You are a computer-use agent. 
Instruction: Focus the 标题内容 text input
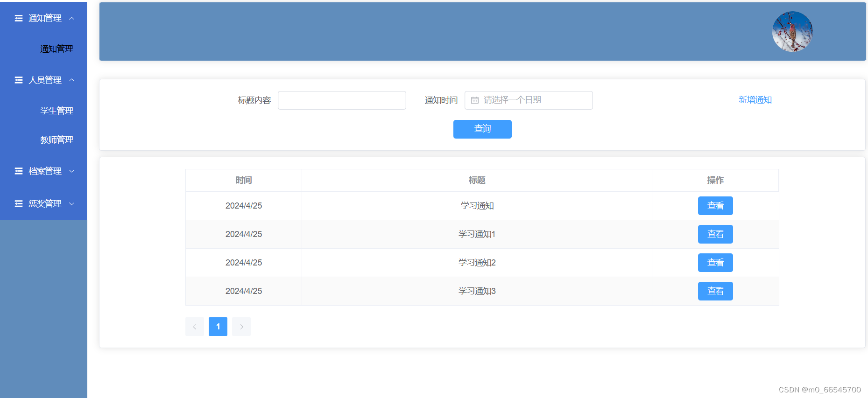click(342, 100)
